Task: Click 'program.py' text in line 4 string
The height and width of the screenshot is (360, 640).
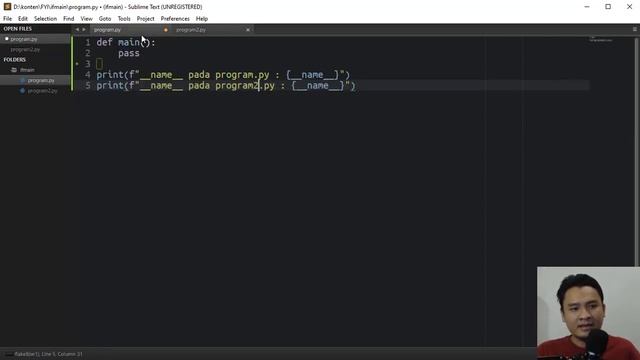Action: coord(242,75)
